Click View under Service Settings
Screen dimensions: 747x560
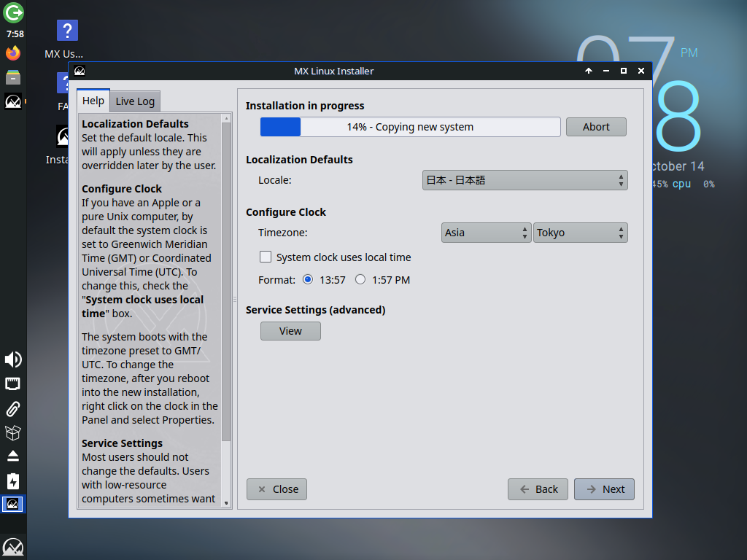tap(290, 331)
